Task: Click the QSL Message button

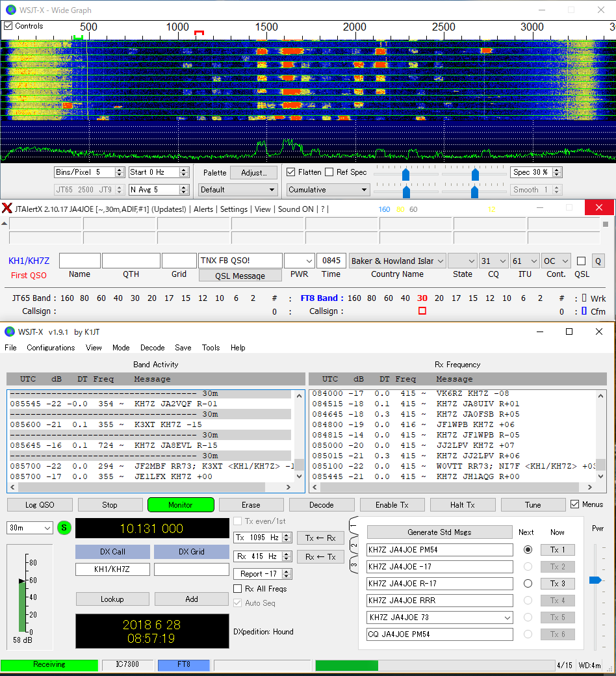Action: (240, 276)
